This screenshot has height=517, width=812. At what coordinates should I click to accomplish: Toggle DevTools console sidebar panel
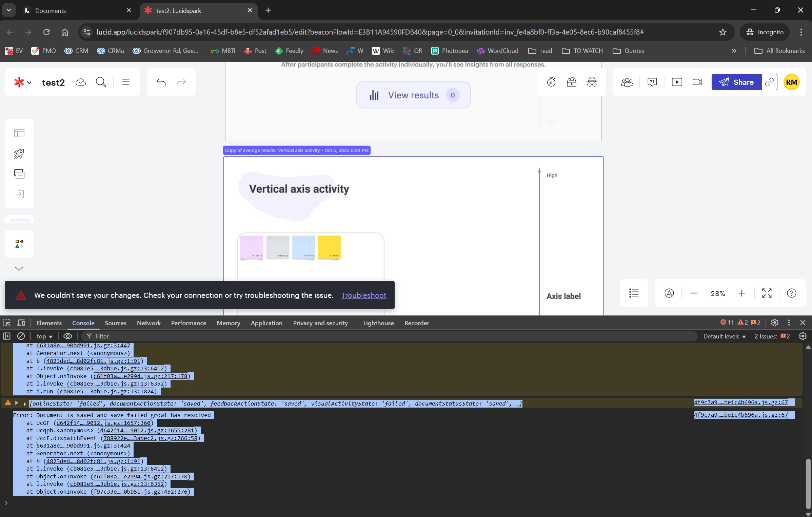[7, 336]
